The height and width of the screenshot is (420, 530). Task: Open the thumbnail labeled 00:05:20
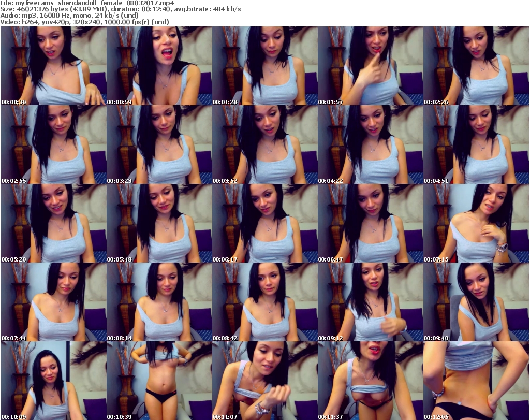[x=54, y=223]
